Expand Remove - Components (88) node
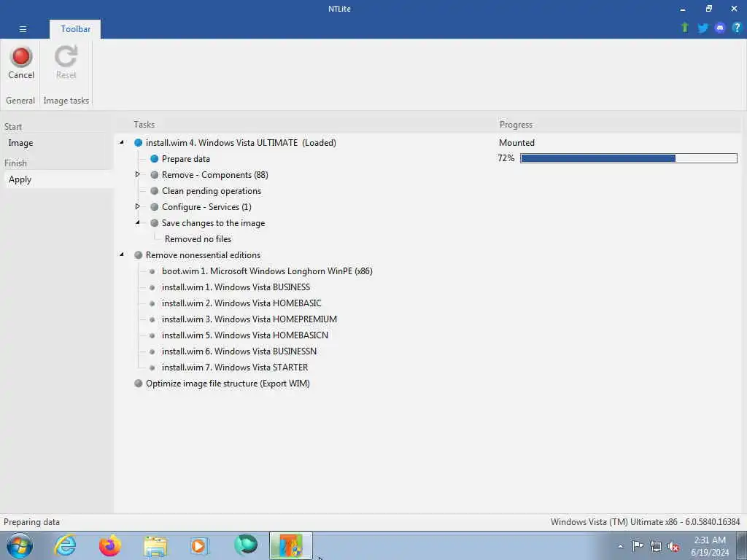The height and width of the screenshot is (560, 747). [x=138, y=174]
